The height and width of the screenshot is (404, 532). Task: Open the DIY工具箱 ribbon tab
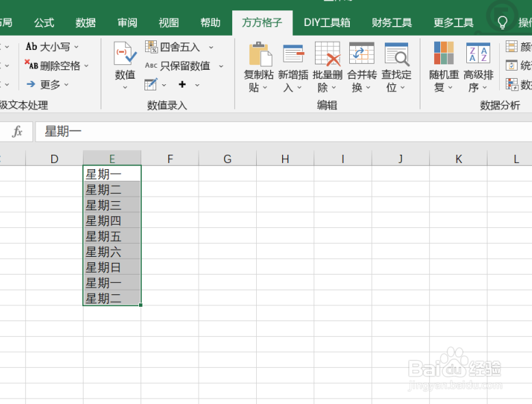tap(327, 23)
